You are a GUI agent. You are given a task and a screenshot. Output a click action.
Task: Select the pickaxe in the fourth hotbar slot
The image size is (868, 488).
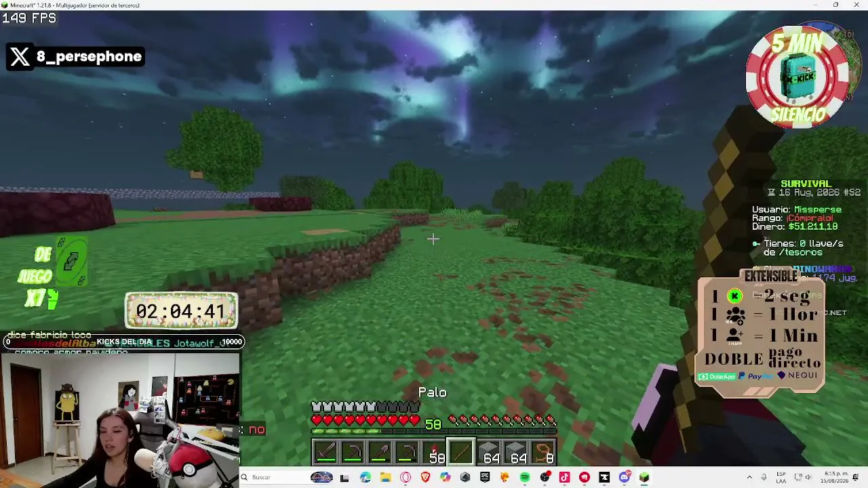(407, 452)
